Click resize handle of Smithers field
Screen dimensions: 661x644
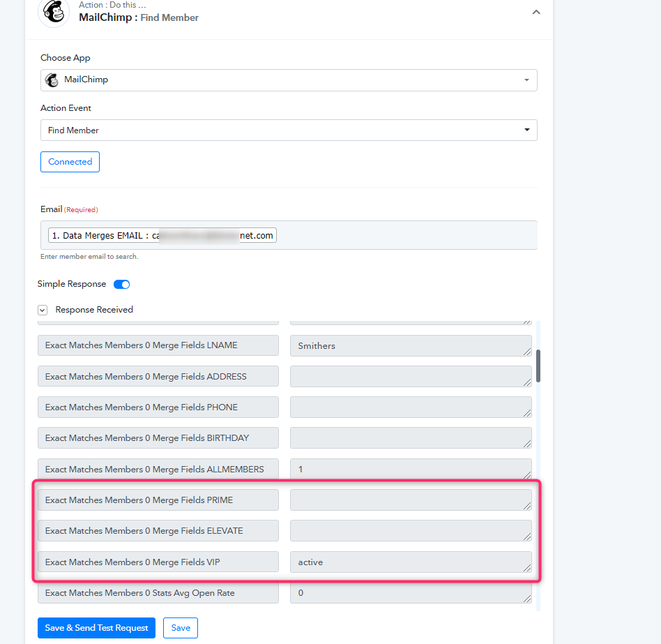point(527,352)
